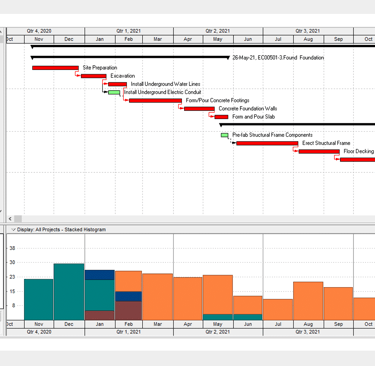This screenshot has width=375, height=366.
Task: Click the 26-May-21 EC00501-3.Found Foundation label
Action: pos(278,58)
